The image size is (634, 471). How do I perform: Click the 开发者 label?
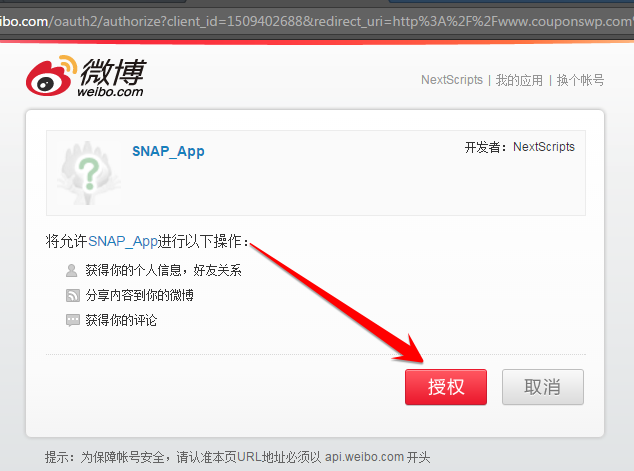[x=485, y=147]
